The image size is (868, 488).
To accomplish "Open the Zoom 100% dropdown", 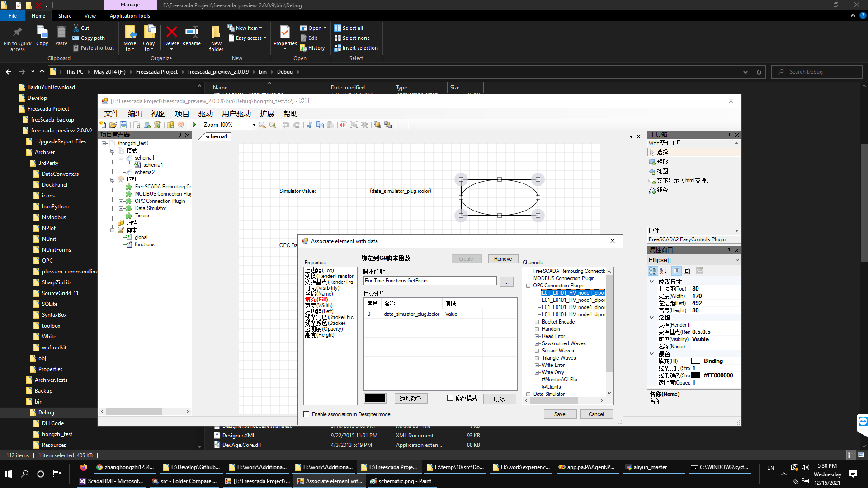I will click(254, 125).
